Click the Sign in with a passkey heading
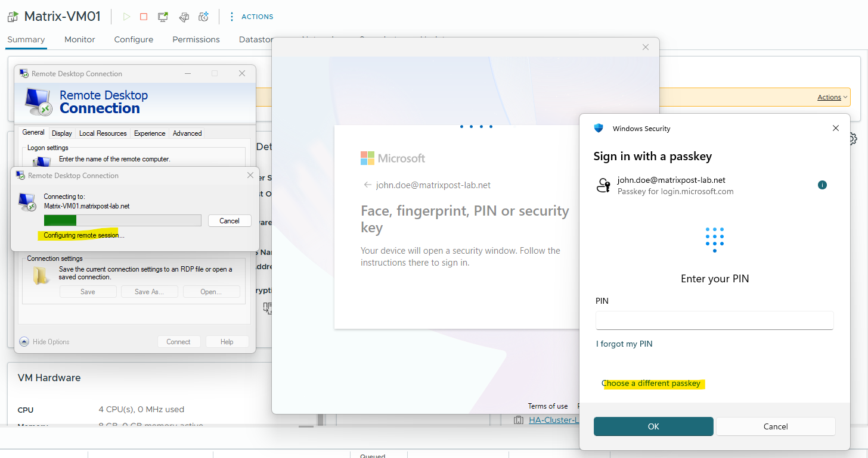The image size is (868, 458). (x=653, y=157)
